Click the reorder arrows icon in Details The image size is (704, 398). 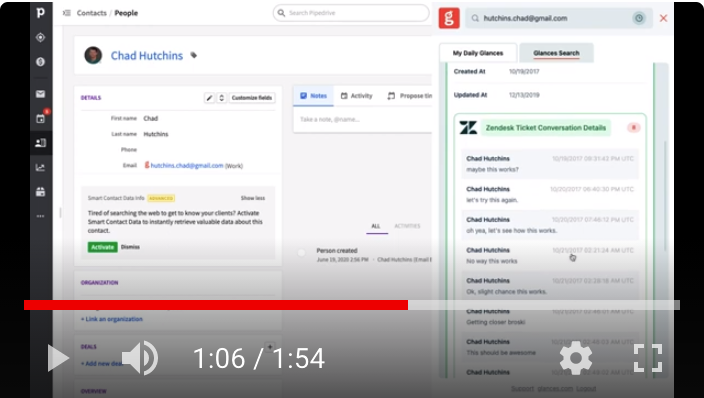pos(221,97)
